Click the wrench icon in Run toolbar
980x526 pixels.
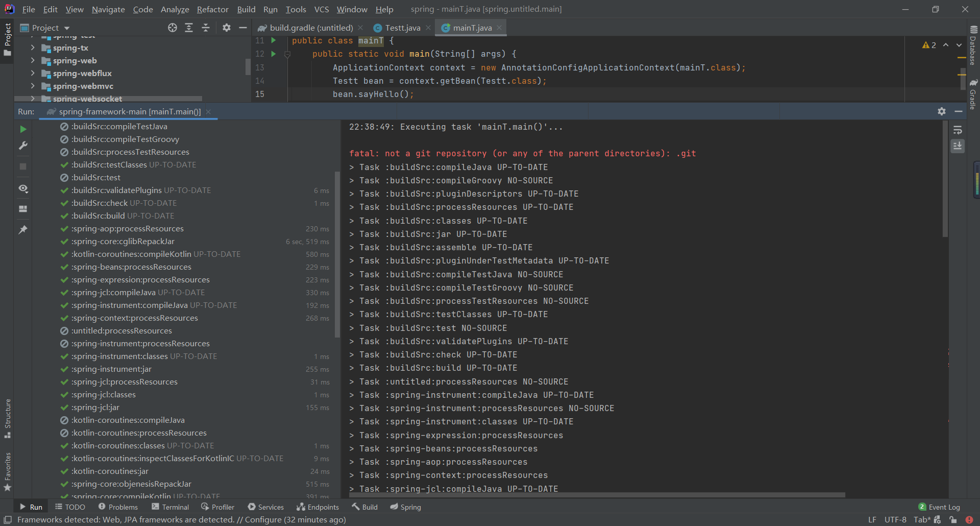23,146
